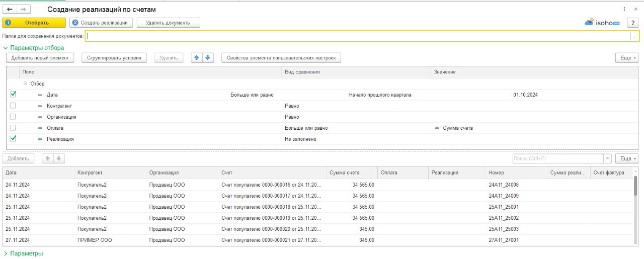Select row with number 24A11_24008

(318, 185)
